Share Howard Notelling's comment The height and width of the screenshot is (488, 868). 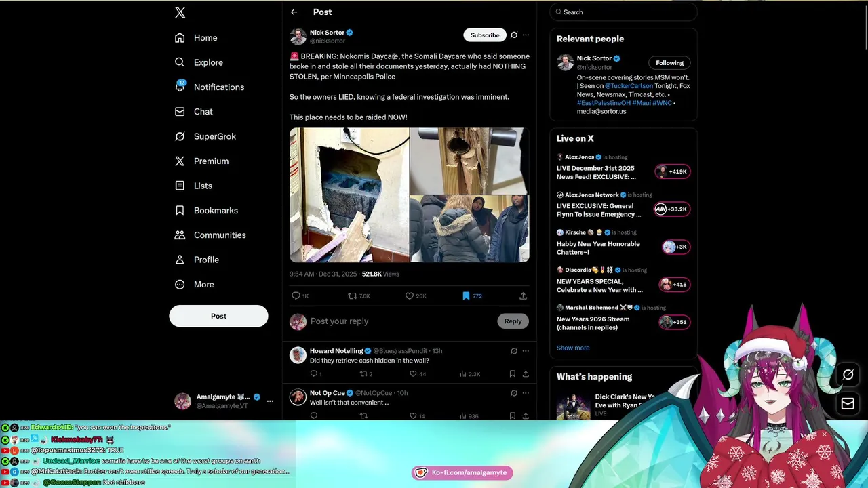(526, 374)
